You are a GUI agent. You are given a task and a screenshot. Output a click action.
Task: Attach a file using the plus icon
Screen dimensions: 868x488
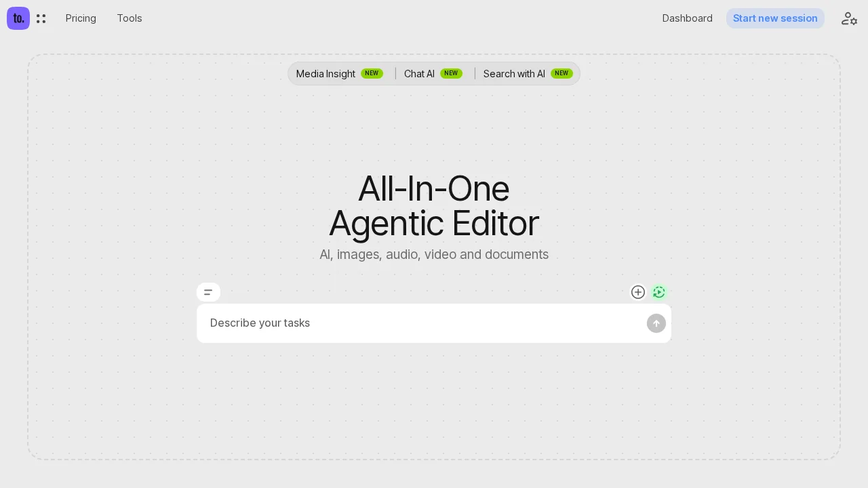click(x=638, y=292)
